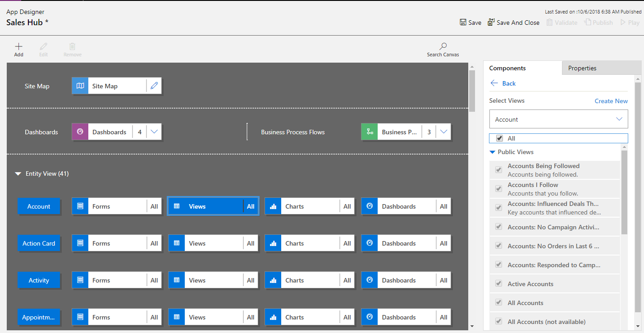
Task: Toggle Accounts Being Followed checkbox
Action: coord(499,169)
